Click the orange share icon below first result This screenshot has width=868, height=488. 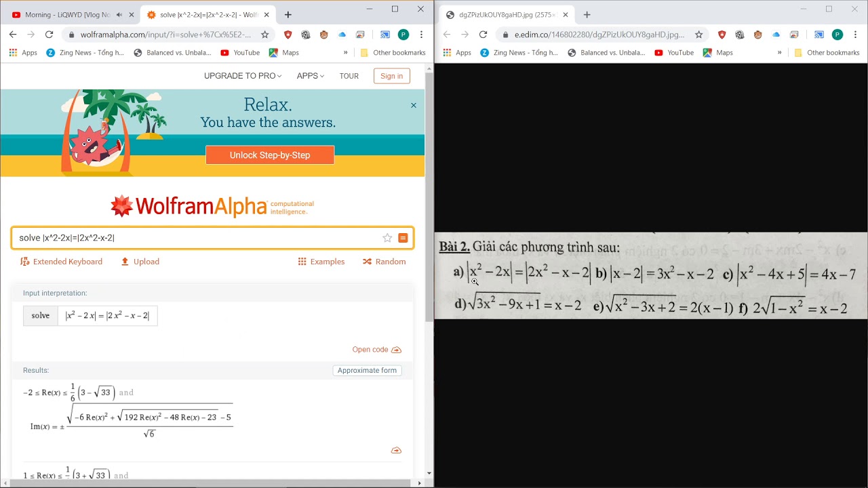(397, 451)
